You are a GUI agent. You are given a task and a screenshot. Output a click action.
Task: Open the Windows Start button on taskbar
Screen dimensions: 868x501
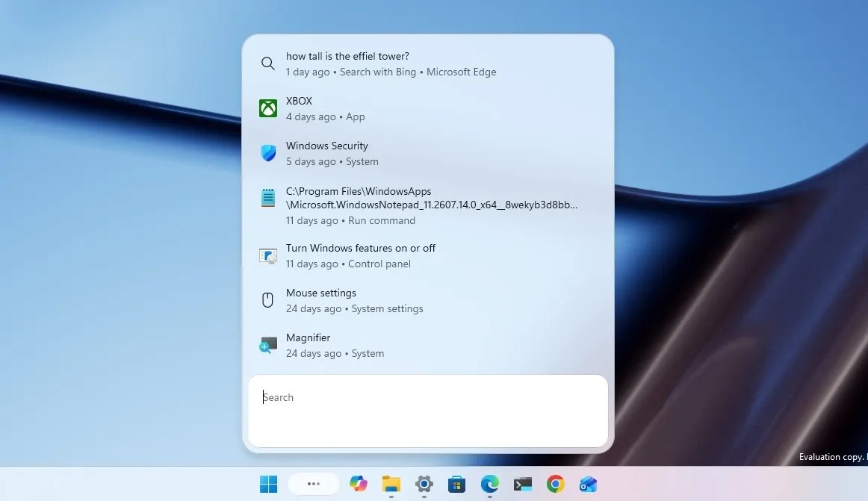[268, 484]
